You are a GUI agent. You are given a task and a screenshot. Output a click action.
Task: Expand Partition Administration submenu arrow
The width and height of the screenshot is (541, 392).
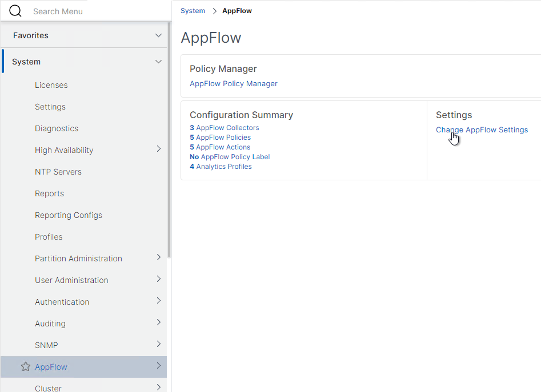pos(159,257)
